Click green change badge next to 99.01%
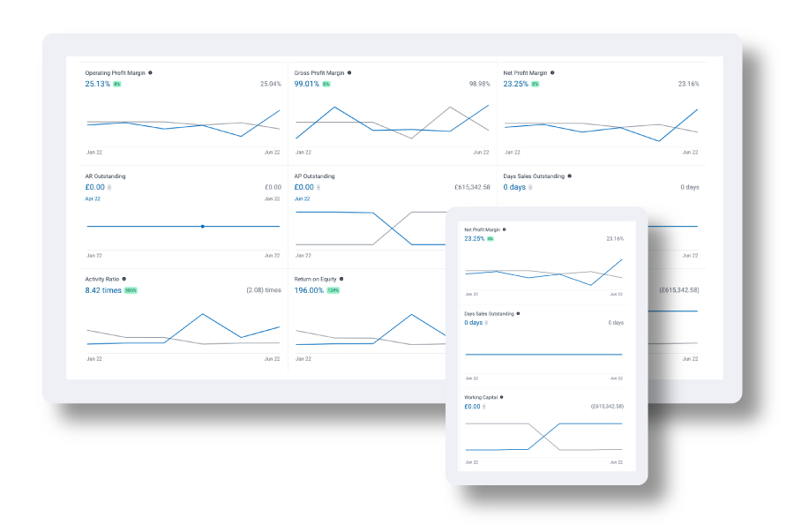 pyautogui.click(x=326, y=84)
